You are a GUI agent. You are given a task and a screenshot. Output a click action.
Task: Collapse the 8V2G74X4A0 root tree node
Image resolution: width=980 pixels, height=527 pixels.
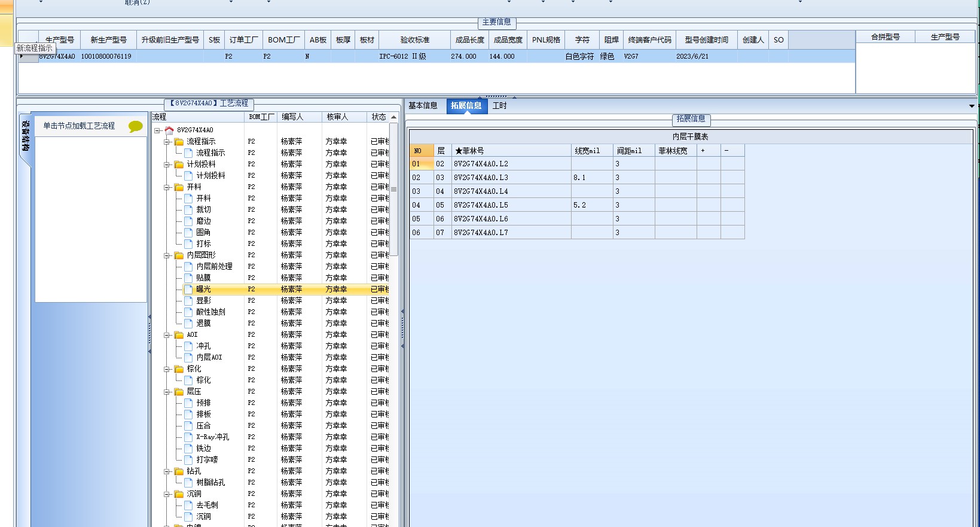pyautogui.click(x=157, y=130)
